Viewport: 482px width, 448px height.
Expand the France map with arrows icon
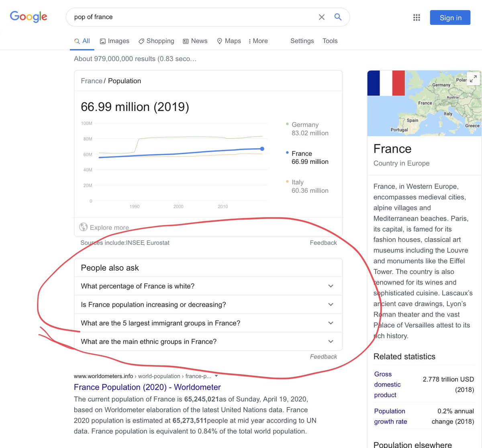click(x=474, y=79)
